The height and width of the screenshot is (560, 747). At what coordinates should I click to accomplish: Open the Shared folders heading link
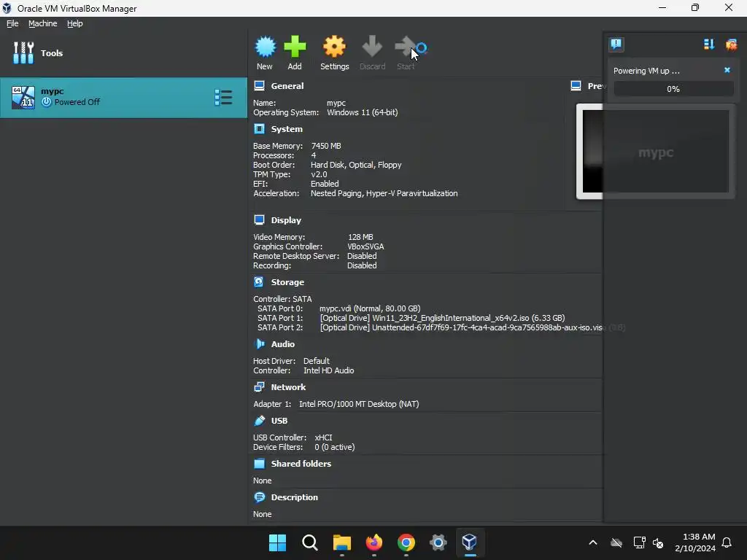tap(301, 464)
